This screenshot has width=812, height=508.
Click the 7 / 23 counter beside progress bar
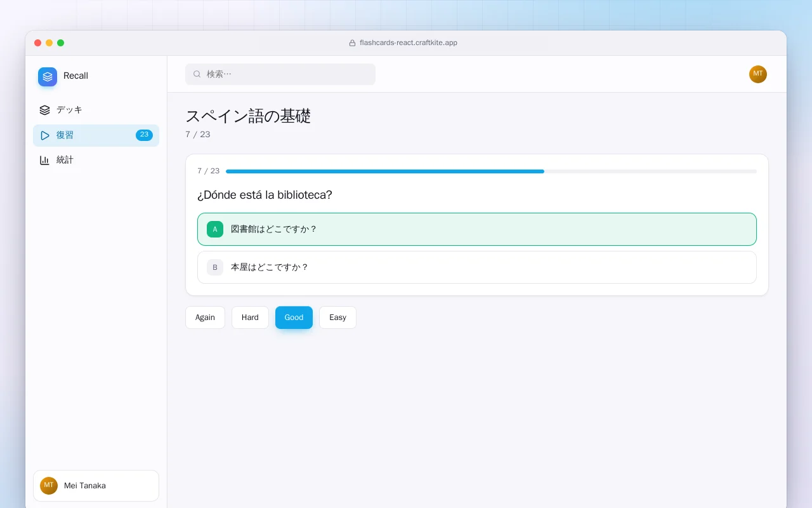coord(208,171)
